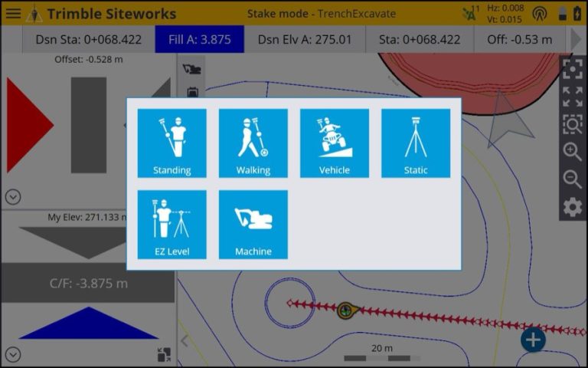Image resolution: width=588 pixels, height=368 pixels.
Task: Center map on current position
Action: (573, 69)
